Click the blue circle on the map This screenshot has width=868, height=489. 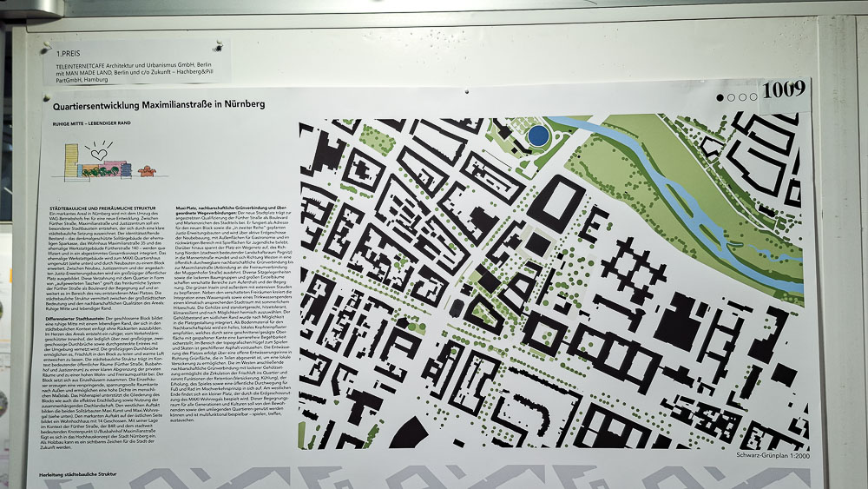(x=538, y=135)
